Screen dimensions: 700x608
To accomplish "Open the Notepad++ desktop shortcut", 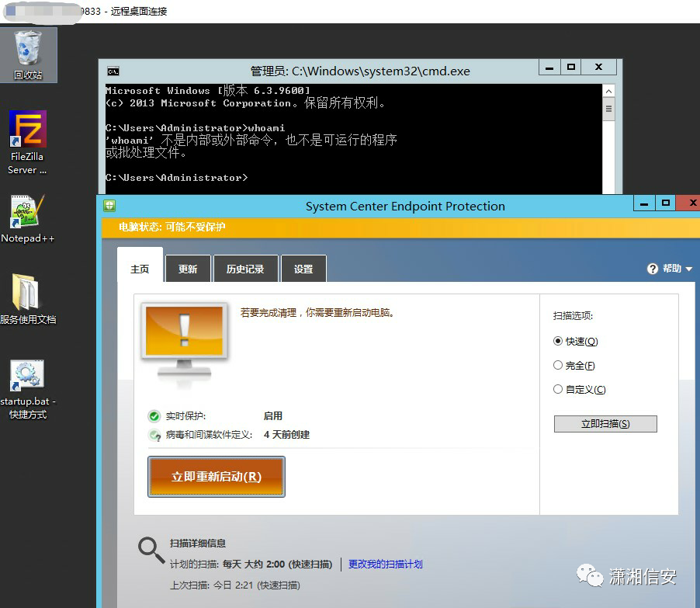I will [x=28, y=219].
